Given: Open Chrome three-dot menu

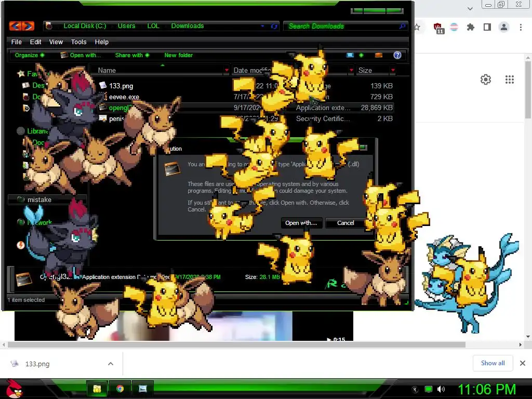Looking at the screenshot, I should [x=521, y=27].
